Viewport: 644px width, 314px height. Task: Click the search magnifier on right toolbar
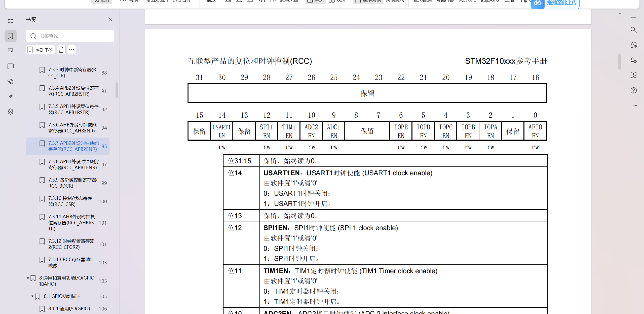(x=633, y=30)
